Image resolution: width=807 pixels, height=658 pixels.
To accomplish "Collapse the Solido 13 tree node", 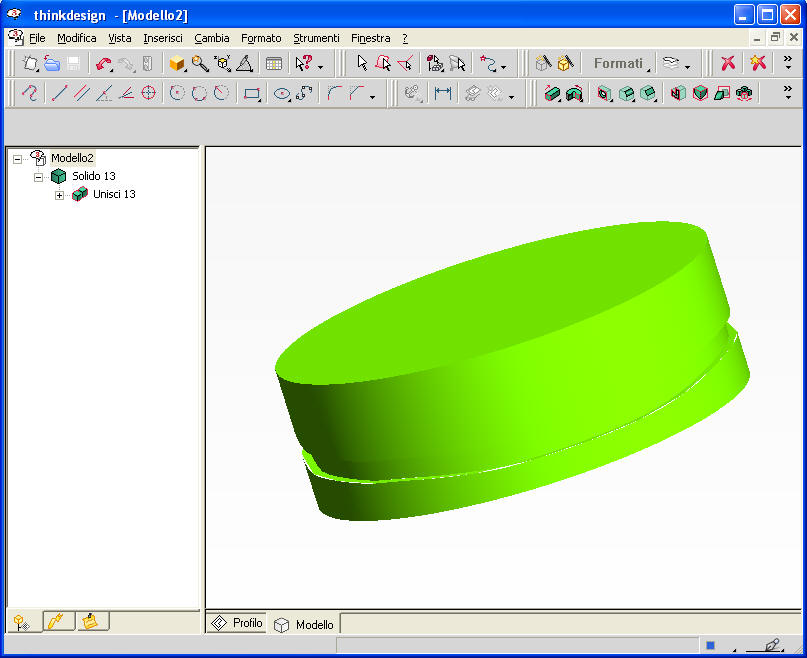I will (x=38, y=177).
